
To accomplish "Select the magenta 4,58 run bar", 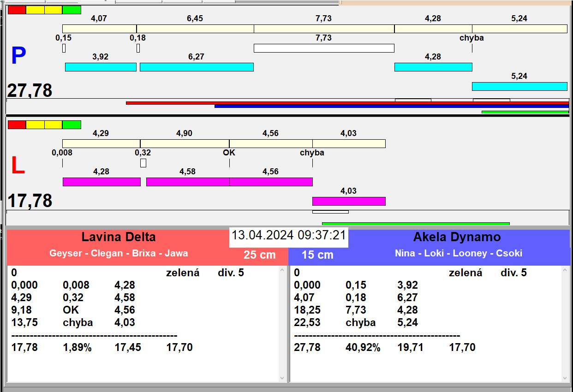I will pos(188,182).
